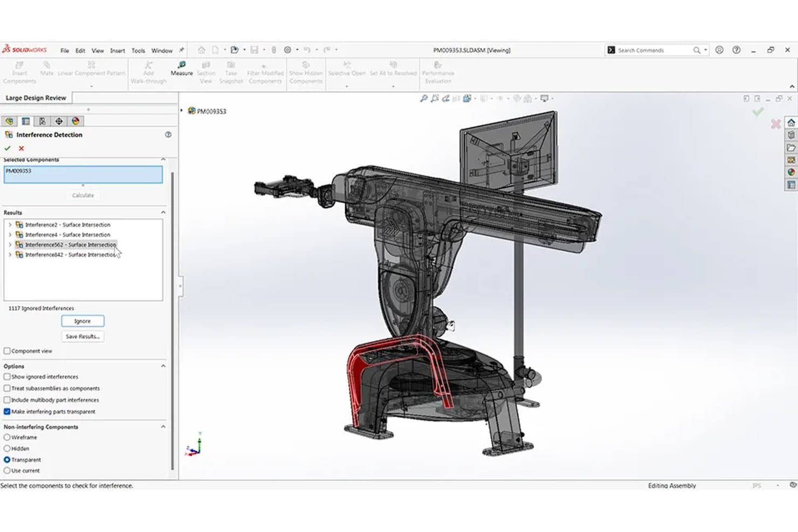Enable Show ignored interferences
The image size is (798, 532).
tap(7, 377)
